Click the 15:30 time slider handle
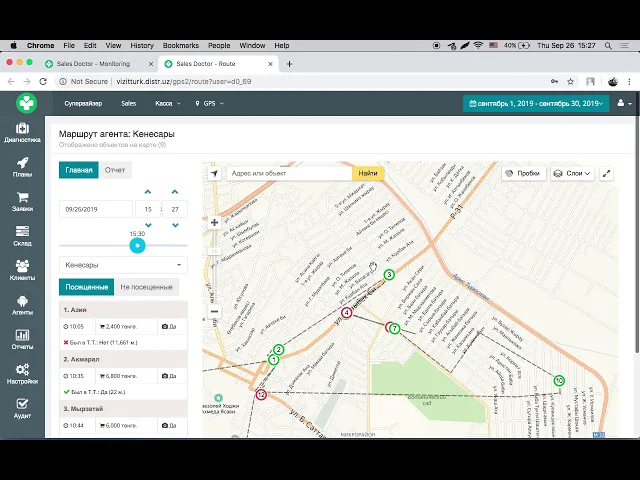 138,245
